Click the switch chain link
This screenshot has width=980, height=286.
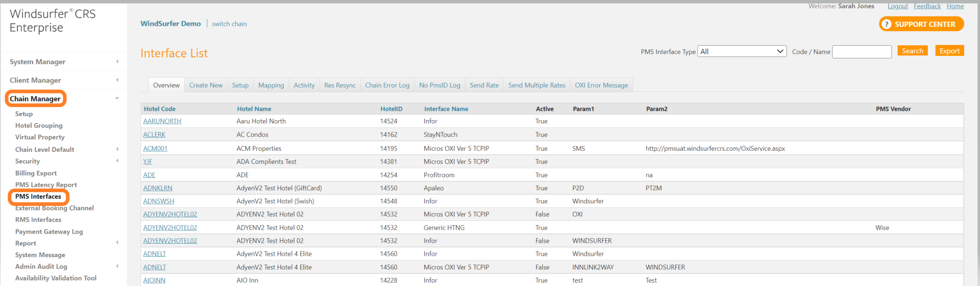coord(229,24)
